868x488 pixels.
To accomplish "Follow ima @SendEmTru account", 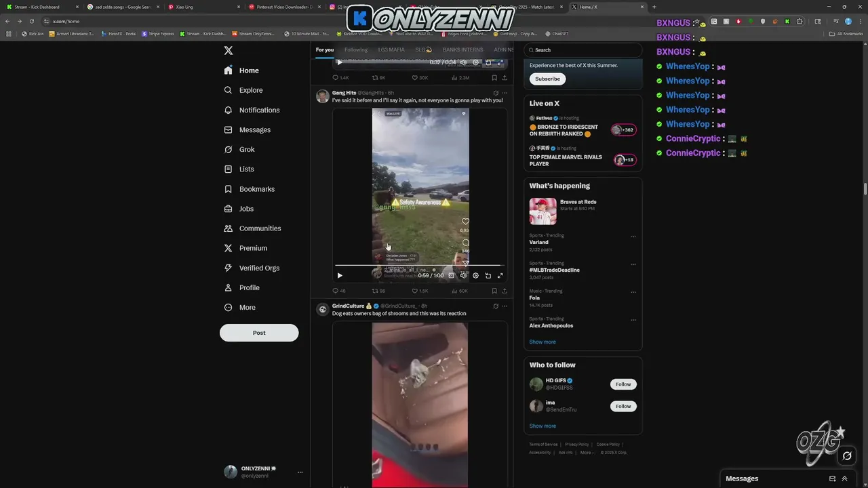I will [623, 406].
